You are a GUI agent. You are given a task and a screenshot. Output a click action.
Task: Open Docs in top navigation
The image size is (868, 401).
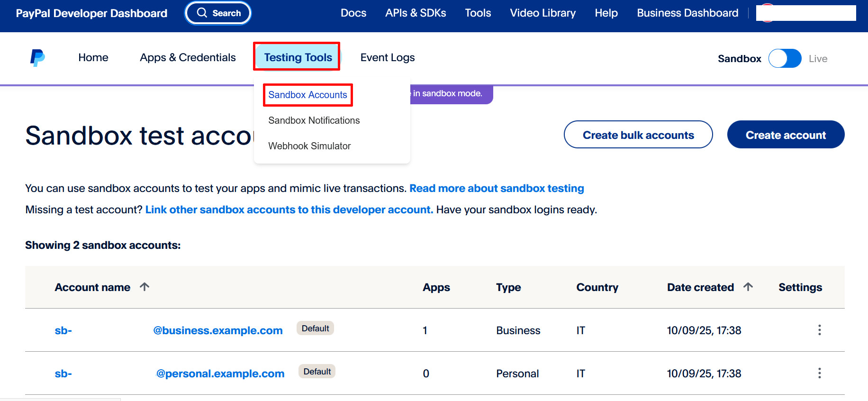coord(353,13)
